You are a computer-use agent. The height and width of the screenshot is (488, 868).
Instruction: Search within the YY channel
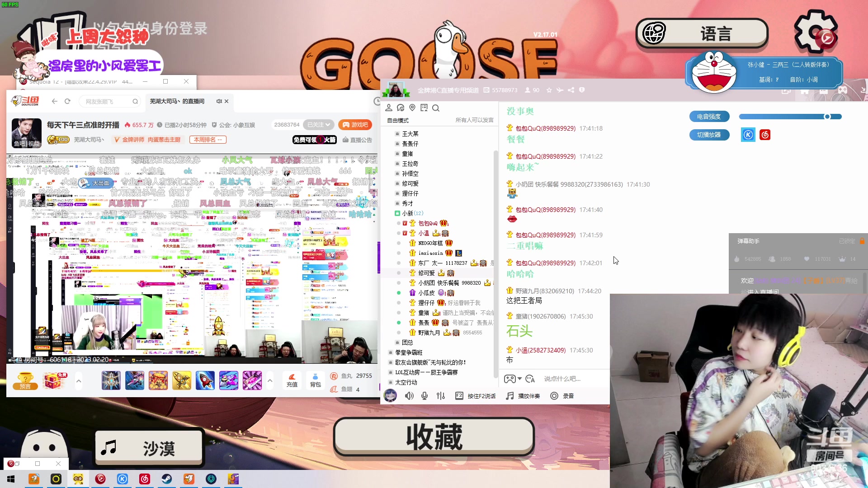(436, 108)
